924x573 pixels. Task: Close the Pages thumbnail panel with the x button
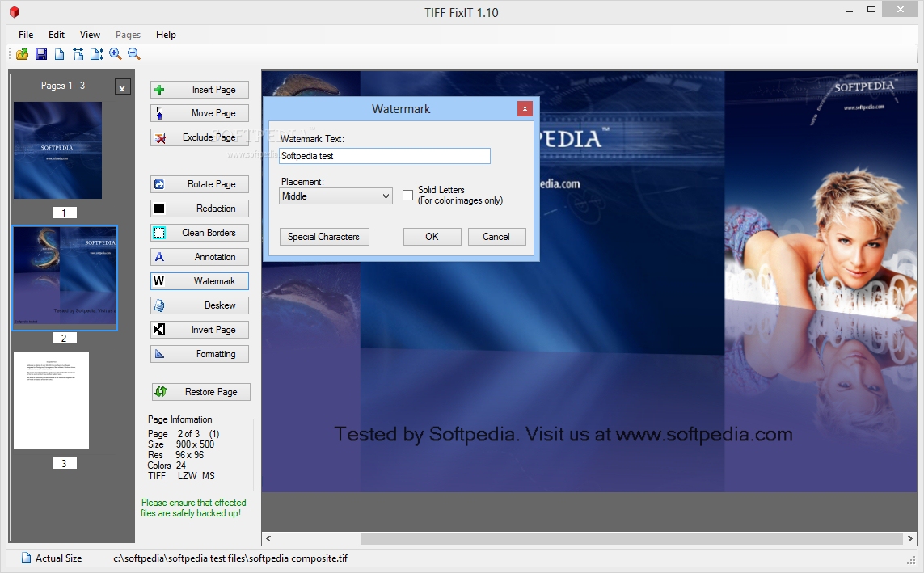[122, 88]
